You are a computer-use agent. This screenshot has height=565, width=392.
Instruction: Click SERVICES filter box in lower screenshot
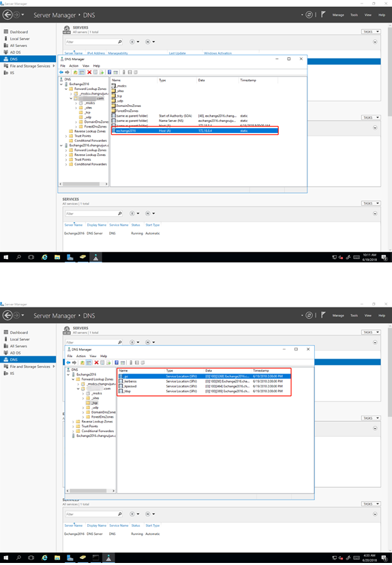(x=93, y=514)
